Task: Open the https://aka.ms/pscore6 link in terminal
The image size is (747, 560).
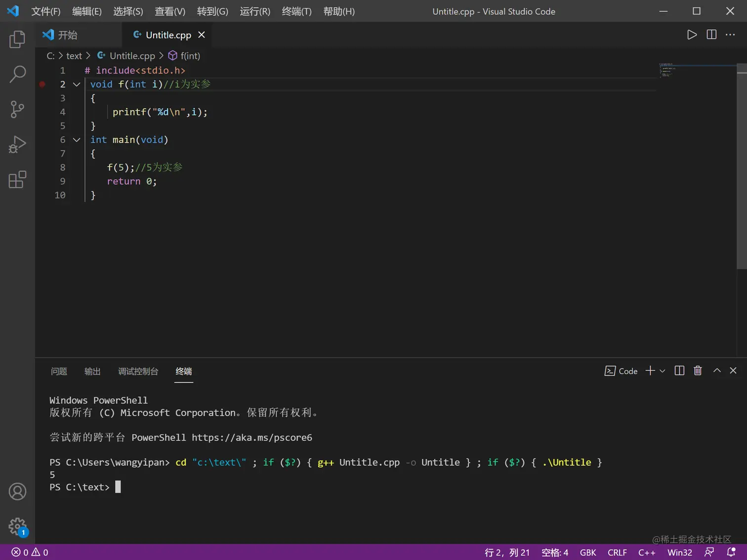Action: [x=252, y=438]
